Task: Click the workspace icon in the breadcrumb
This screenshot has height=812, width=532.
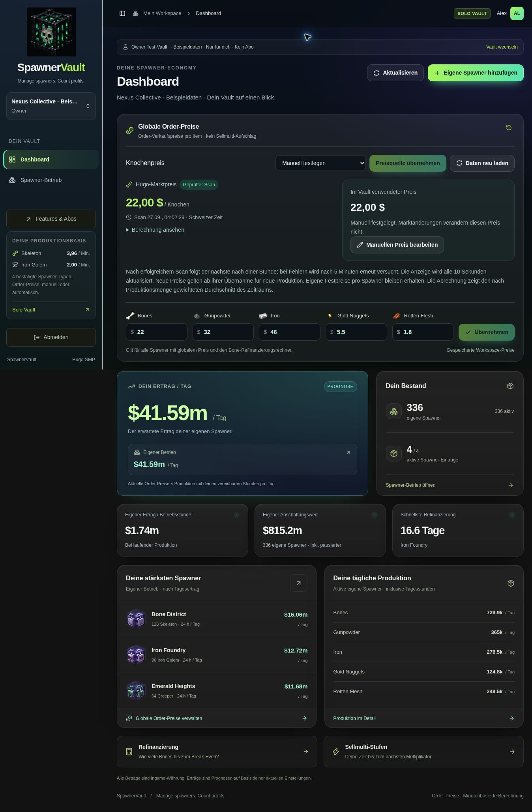Action: pyautogui.click(x=135, y=13)
